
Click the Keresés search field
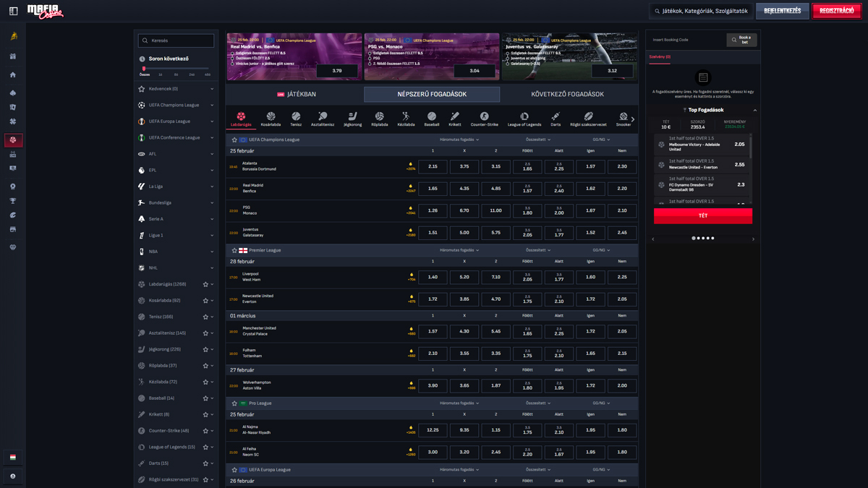click(x=175, y=40)
